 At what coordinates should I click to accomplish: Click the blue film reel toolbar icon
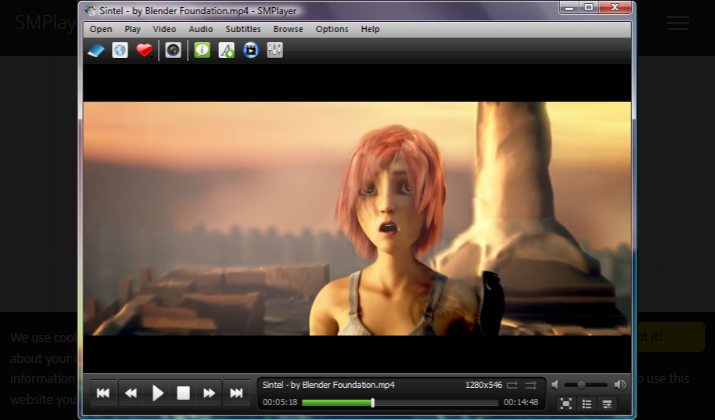tap(251, 50)
